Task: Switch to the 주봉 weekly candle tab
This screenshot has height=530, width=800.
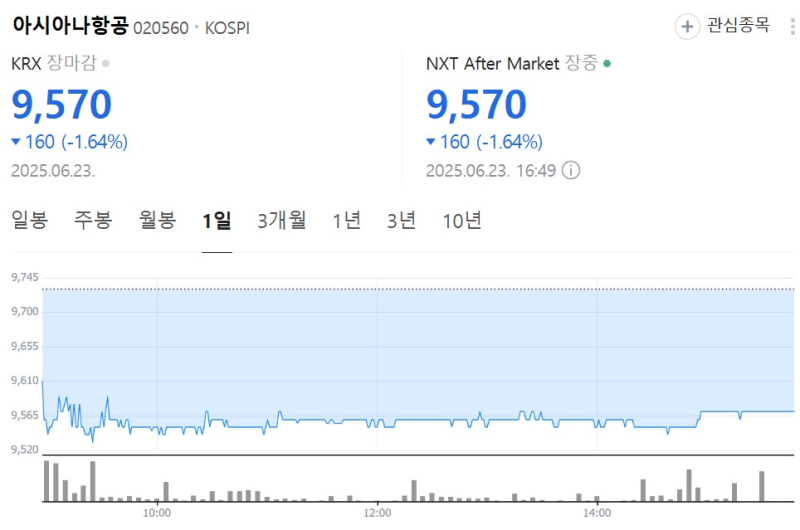Action: 93,220
